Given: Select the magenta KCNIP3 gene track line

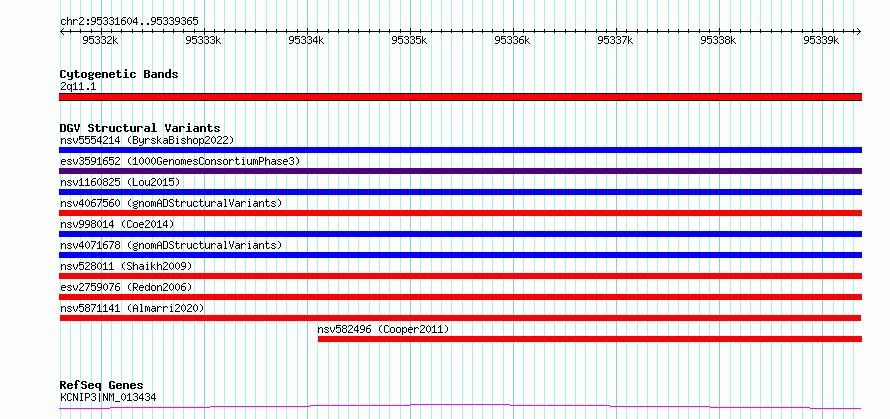Looking at the screenshot, I should (460, 406).
